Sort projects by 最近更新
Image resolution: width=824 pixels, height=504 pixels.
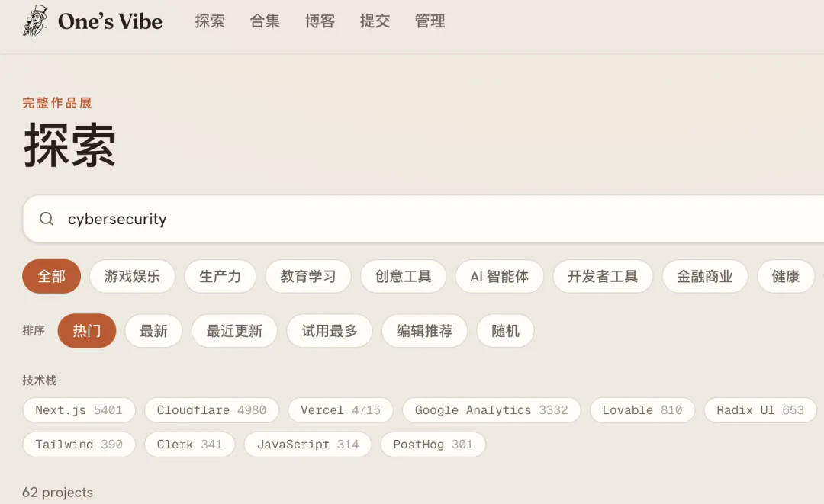234,331
